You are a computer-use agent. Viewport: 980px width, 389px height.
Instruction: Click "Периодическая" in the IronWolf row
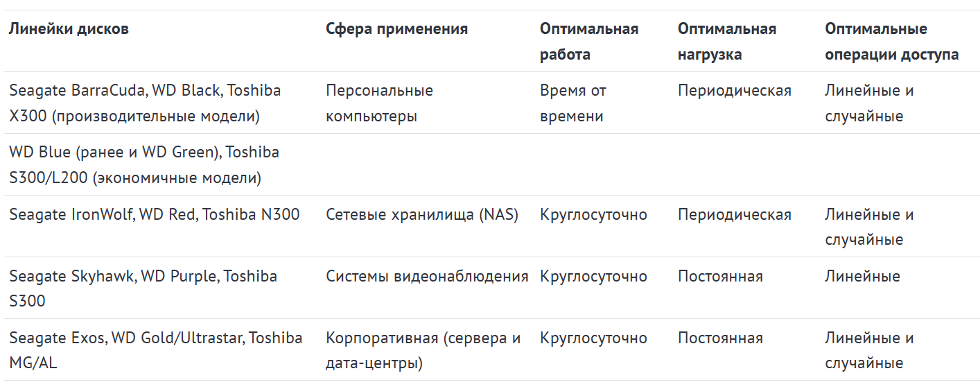[734, 215]
